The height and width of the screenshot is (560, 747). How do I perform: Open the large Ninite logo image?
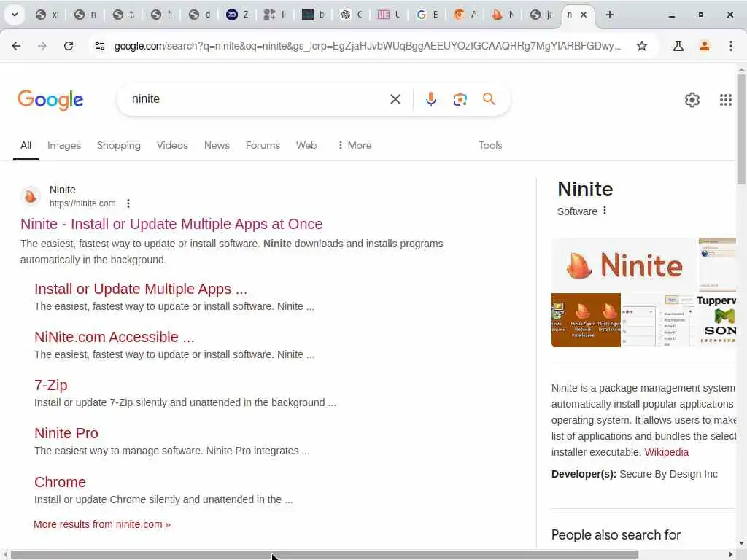pos(624,265)
